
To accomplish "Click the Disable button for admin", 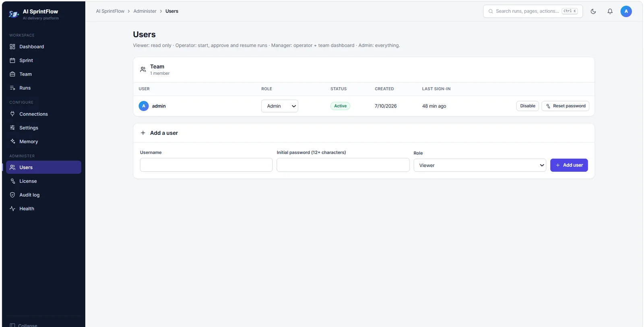I will tap(527, 106).
